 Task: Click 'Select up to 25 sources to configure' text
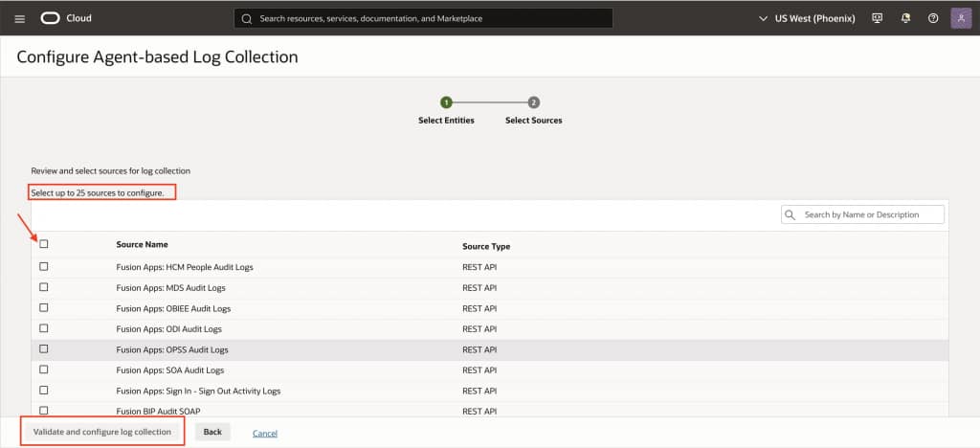pyautogui.click(x=98, y=193)
